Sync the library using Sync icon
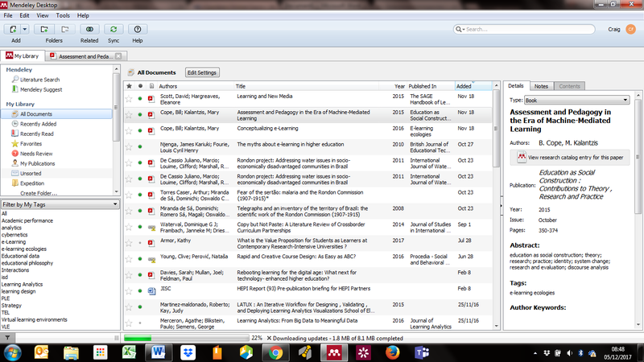 coord(113,30)
